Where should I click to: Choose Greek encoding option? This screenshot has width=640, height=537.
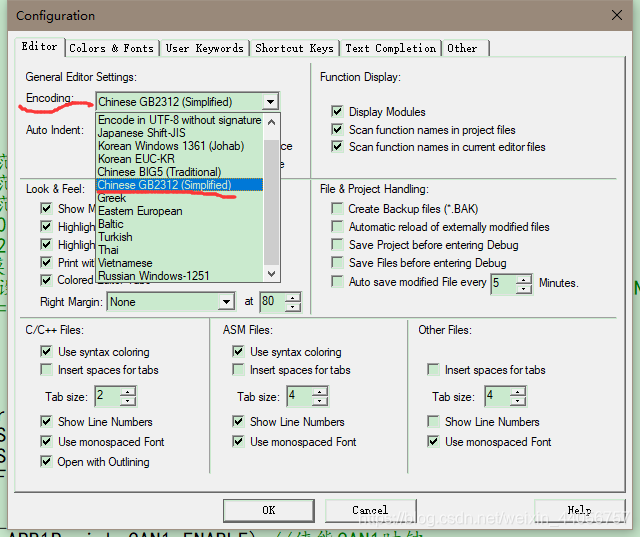pyautogui.click(x=180, y=198)
